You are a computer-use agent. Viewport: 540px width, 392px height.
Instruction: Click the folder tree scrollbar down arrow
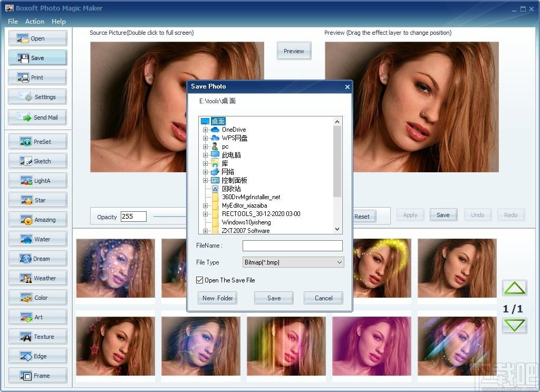tap(337, 229)
